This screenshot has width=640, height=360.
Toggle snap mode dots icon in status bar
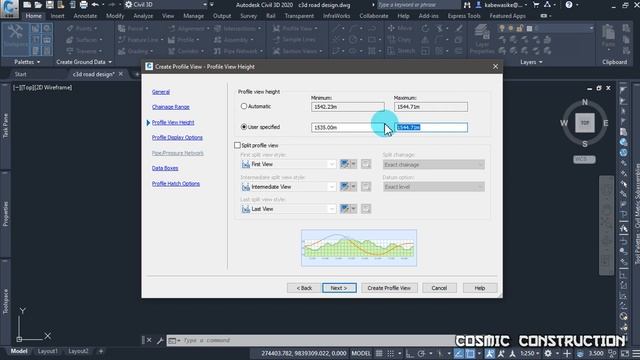pyautogui.click(x=391, y=353)
